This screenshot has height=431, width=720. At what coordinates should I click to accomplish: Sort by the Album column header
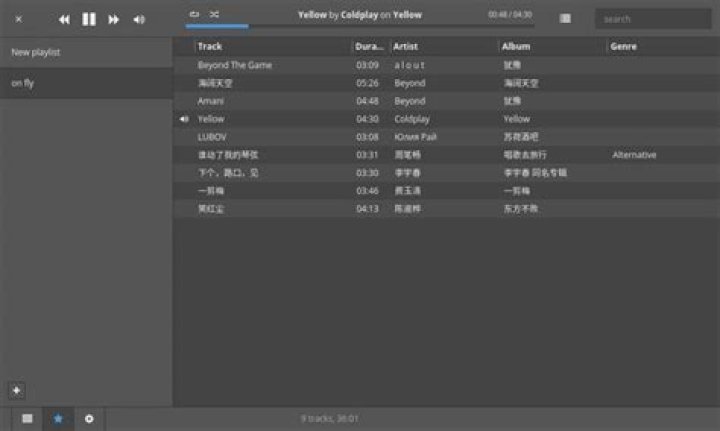pyautogui.click(x=553, y=46)
